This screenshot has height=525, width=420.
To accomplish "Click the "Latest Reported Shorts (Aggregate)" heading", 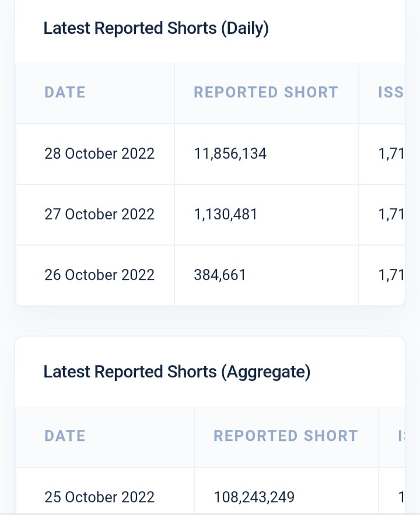I will [177, 372].
